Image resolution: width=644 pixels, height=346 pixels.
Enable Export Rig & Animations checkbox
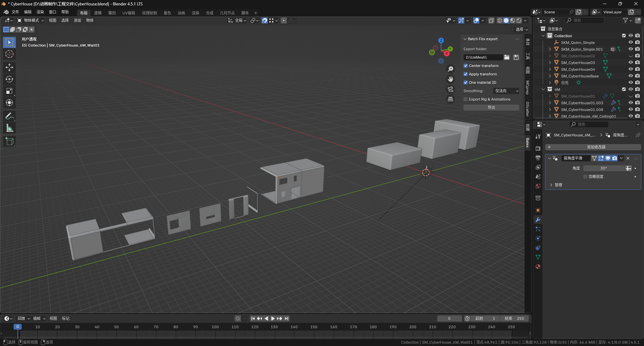click(466, 99)
